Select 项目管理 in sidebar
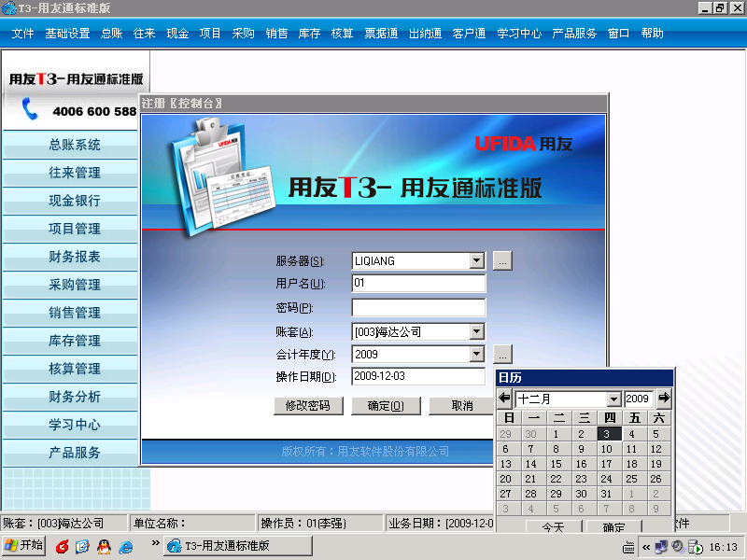The height and width of the screenshot is (560, 747). [75, 228]
